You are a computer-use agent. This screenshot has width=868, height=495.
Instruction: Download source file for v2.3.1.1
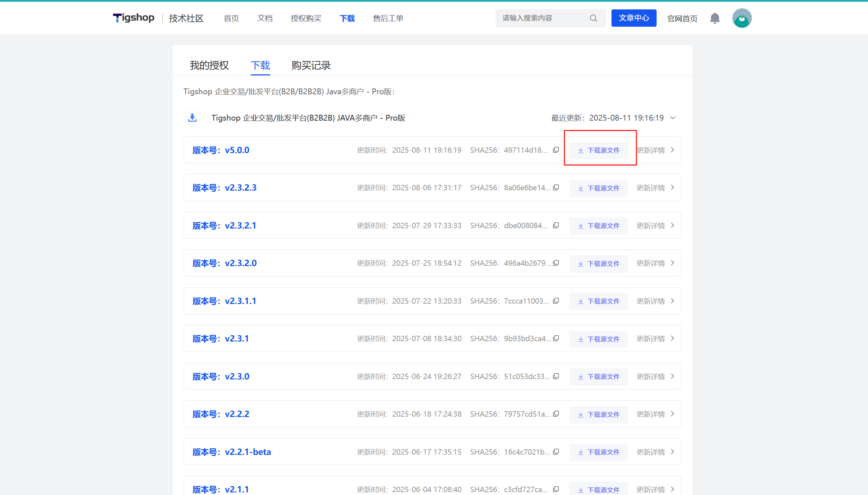(598, 301)
